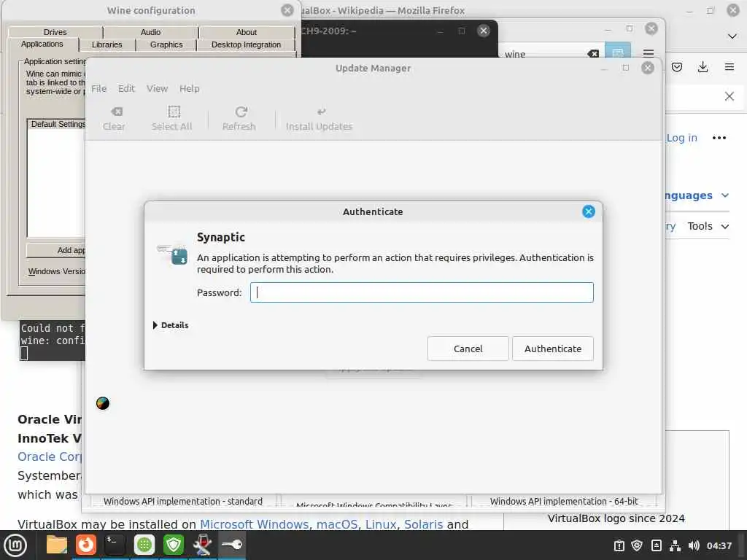Close the Wine configuration window
The width and height of the screenshot is (747, 560).
[287, 10]
